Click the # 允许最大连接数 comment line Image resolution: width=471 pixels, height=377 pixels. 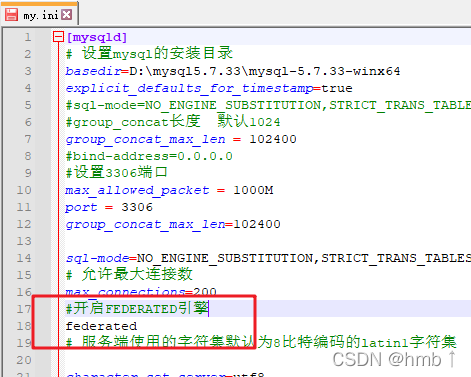click(x=129, y=274)
